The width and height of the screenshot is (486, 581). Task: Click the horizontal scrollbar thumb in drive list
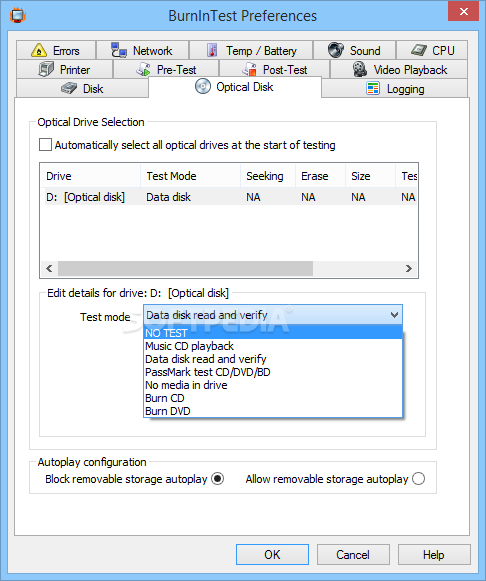click(x=185, y=268)
